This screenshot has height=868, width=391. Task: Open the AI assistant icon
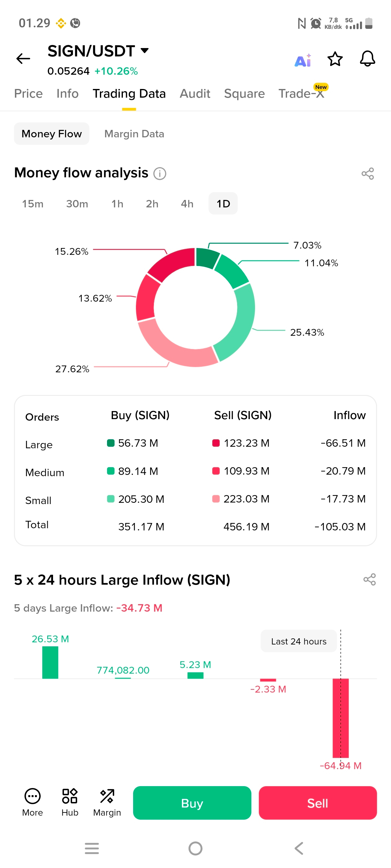click(303, 60)
